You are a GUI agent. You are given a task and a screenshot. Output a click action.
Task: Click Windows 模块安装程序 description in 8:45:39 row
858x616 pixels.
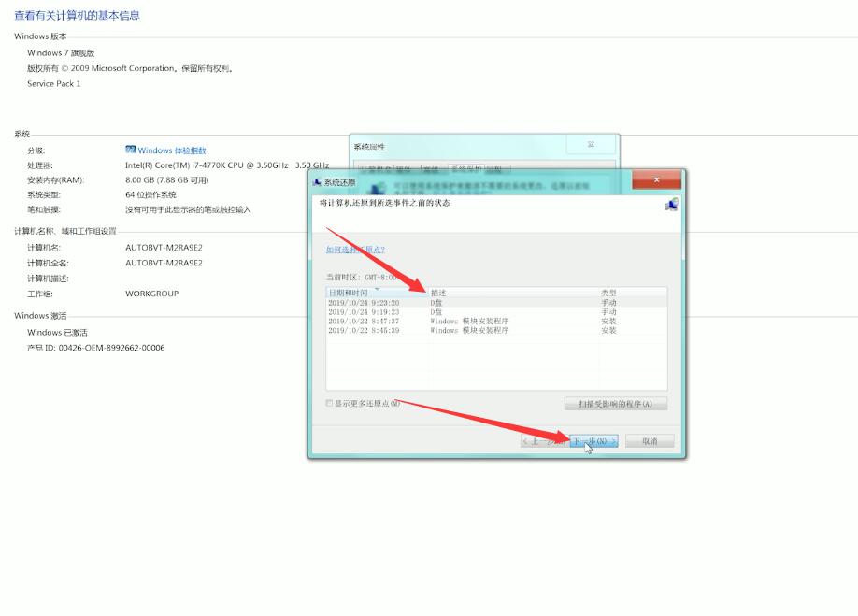[469, 330]
